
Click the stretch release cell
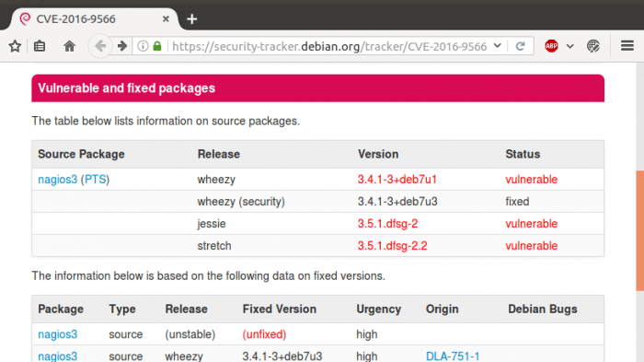[x=214, y=246]
